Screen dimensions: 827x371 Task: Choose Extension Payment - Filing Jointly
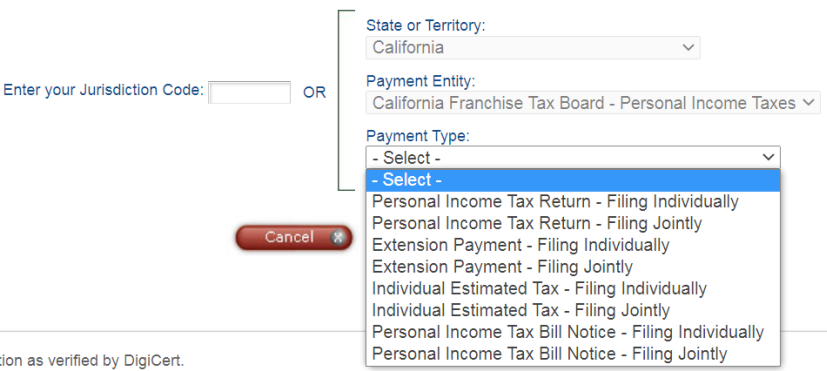(573, 267)
